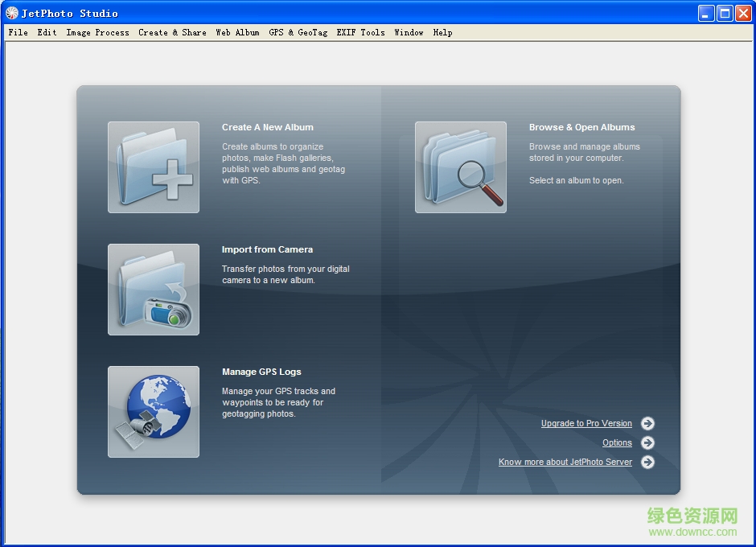Open the GPS & GeoTag menu
Viewport: 756px width, 547px height.
[x=298, y=33]
